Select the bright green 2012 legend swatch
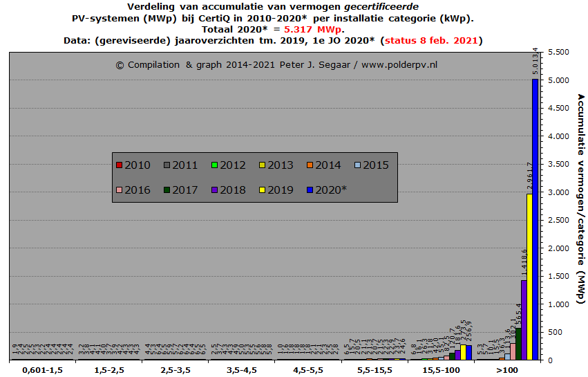Screen dimensions: 588x377 214,165
